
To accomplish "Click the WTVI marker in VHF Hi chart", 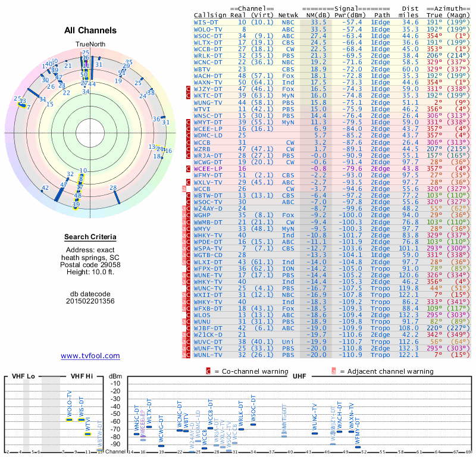I will pos(87,434).
